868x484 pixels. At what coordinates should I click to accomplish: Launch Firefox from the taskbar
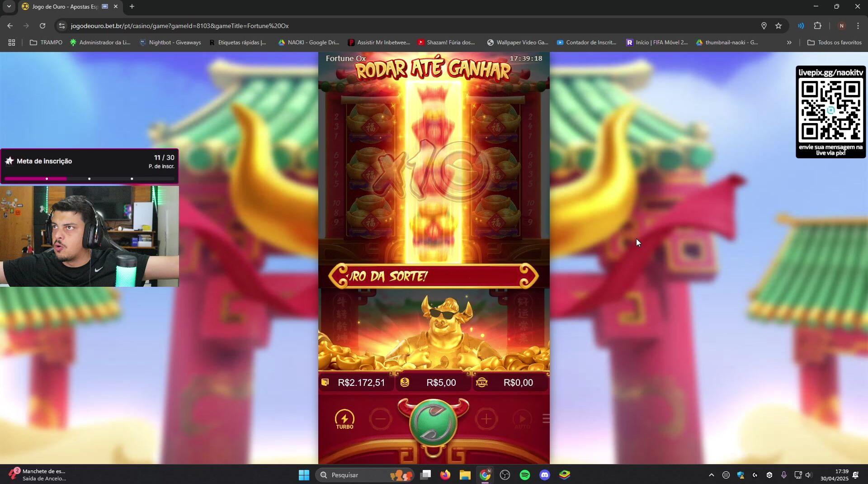445,475
